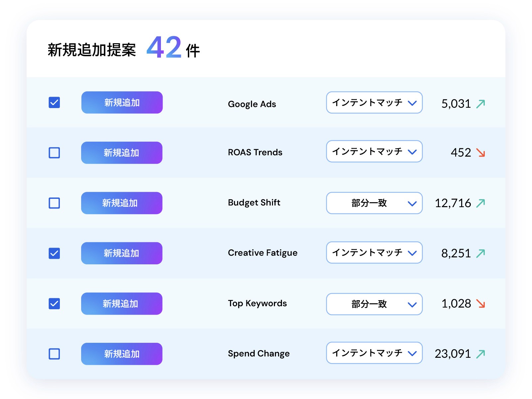The height and width of the screenshot is (399, 532).
Task: Enable the Budget Shift checkbox
Action: pyautogui.click(x=54, y=203)
